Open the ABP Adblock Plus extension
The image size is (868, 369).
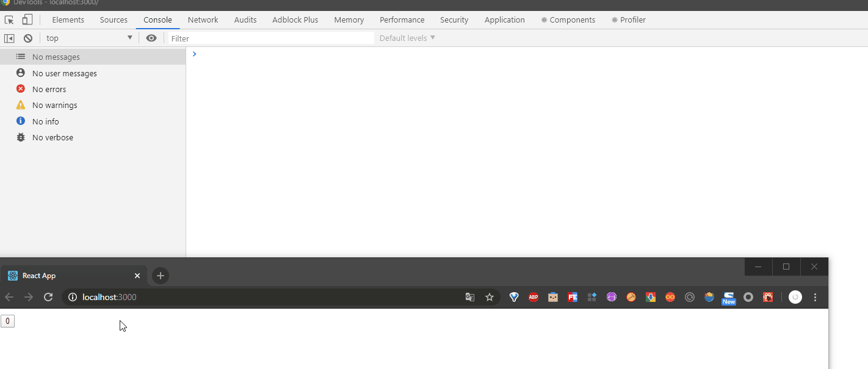tap(533, 297)
